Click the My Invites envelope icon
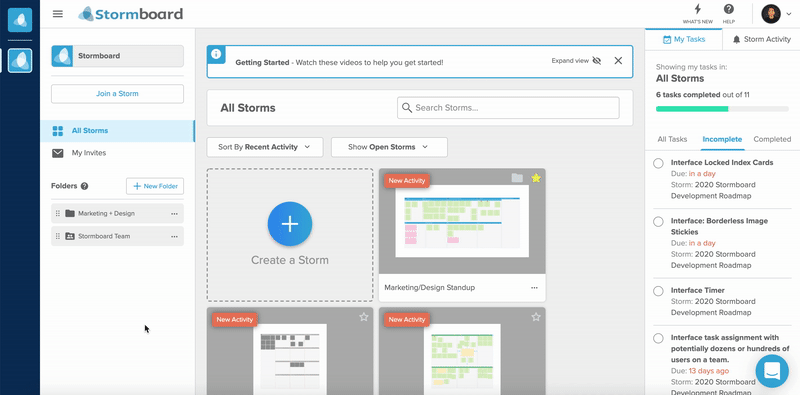This screenshot has width=800, height=395. (x=58, y=153)
